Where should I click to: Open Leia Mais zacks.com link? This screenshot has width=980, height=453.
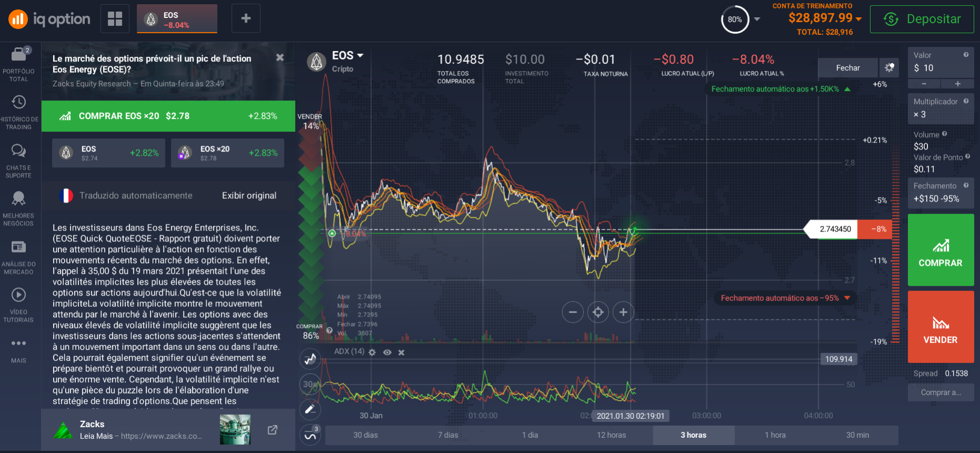click(141, 436)
